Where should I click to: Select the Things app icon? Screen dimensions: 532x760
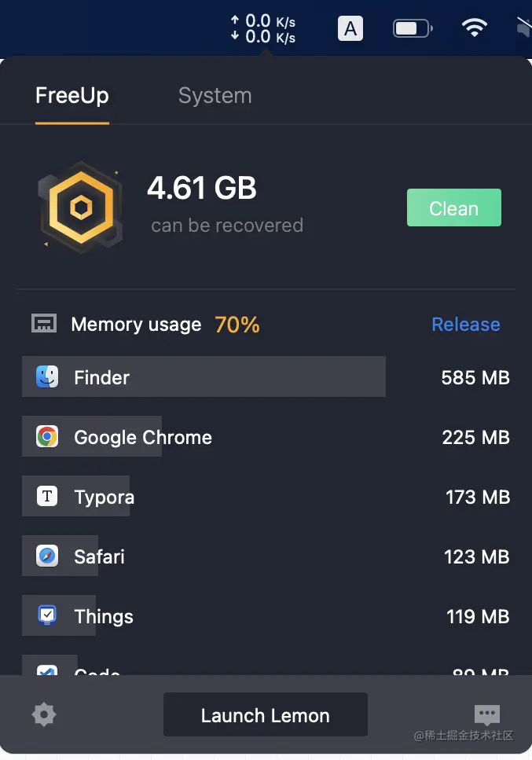click(47, 616)
